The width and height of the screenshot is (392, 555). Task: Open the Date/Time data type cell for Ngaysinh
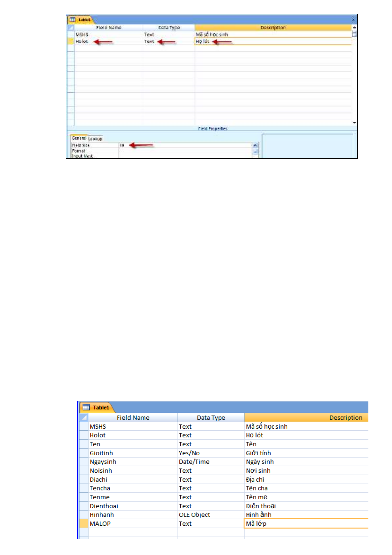click(210, 462)
